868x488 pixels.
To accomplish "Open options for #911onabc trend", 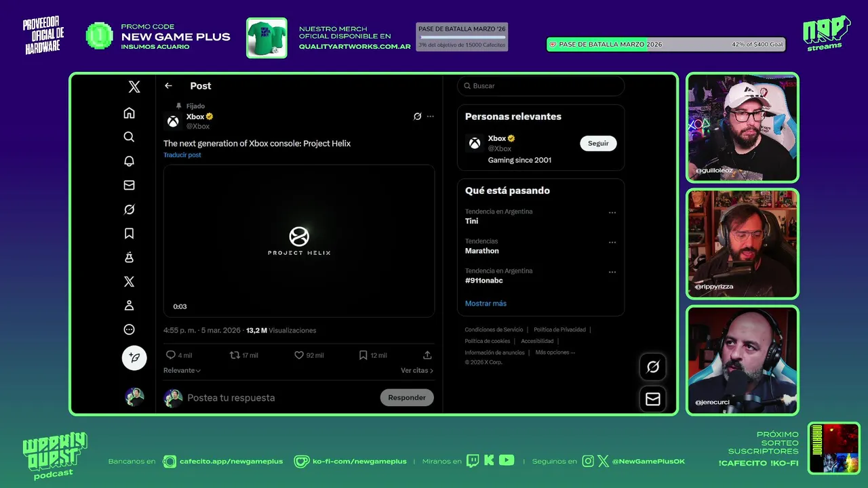I will (612, 272).
